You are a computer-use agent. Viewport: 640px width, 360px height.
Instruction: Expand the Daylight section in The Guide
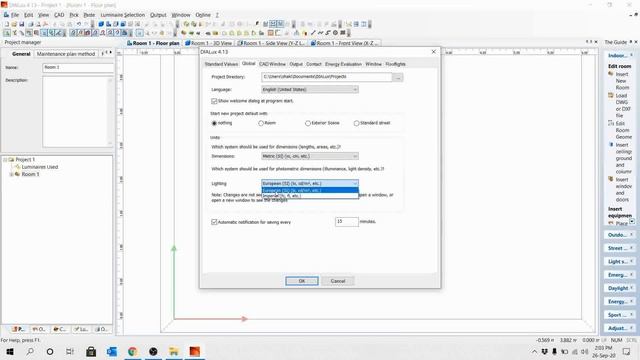[x=619, y=288]
